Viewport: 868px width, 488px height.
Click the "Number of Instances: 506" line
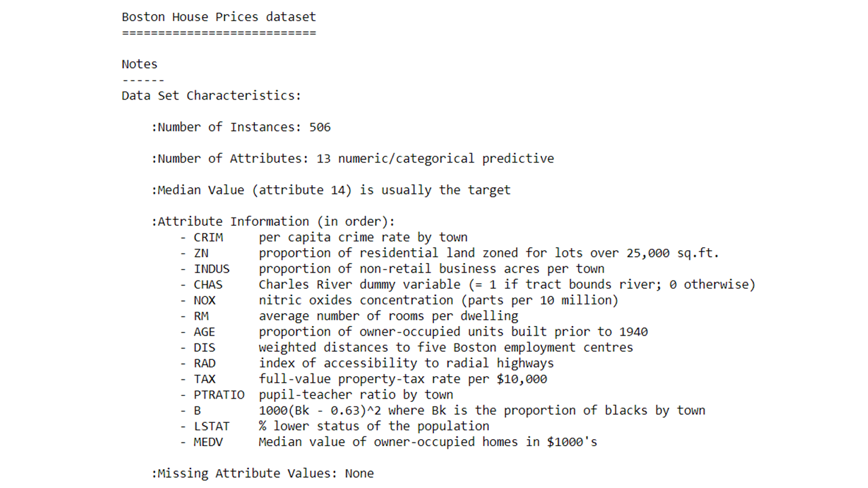tap(241, 127)
